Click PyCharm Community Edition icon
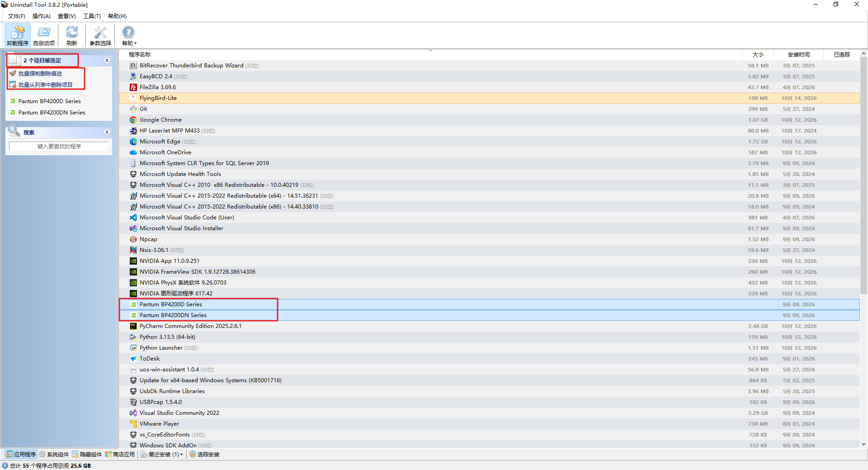868x470 pixels. pos(133,326)
